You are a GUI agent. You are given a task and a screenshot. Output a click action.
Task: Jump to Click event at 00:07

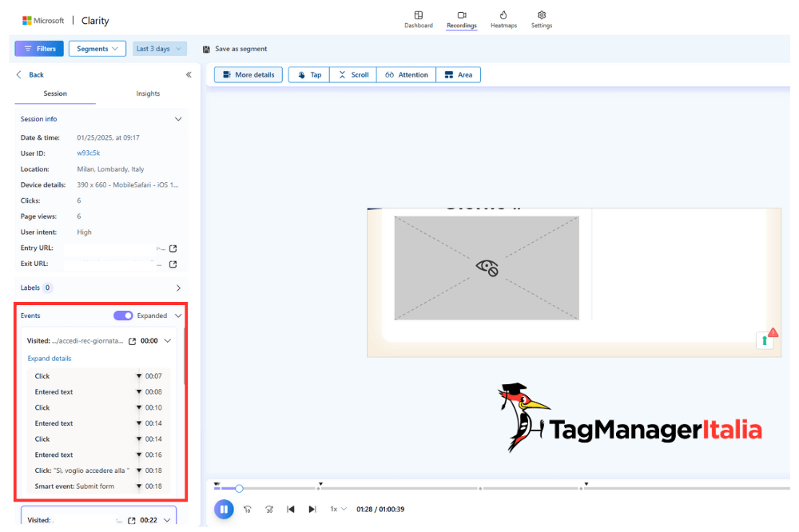coord(97,376)
